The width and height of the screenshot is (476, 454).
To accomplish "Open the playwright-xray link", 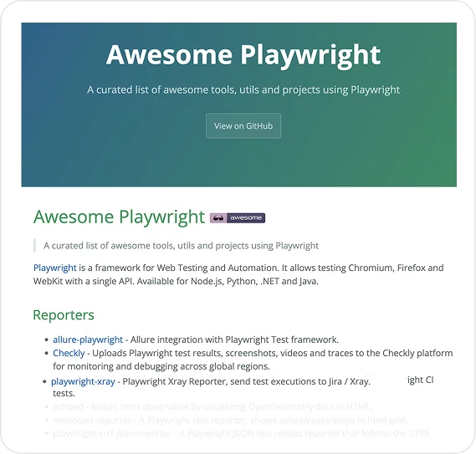I will click(83, 381).
